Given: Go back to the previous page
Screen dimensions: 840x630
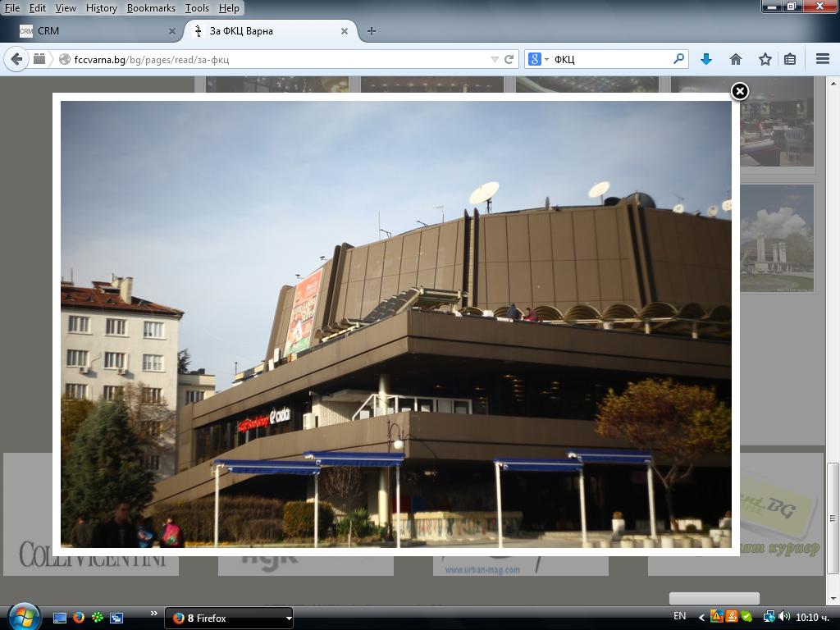Looking at the screenshot, I should [x=16, y=59].
